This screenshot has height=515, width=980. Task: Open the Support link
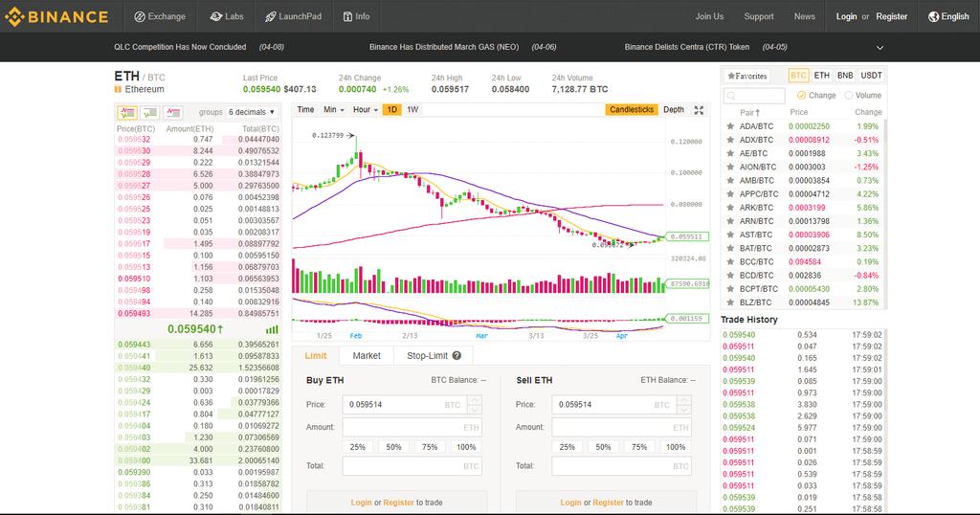(759, 17)
